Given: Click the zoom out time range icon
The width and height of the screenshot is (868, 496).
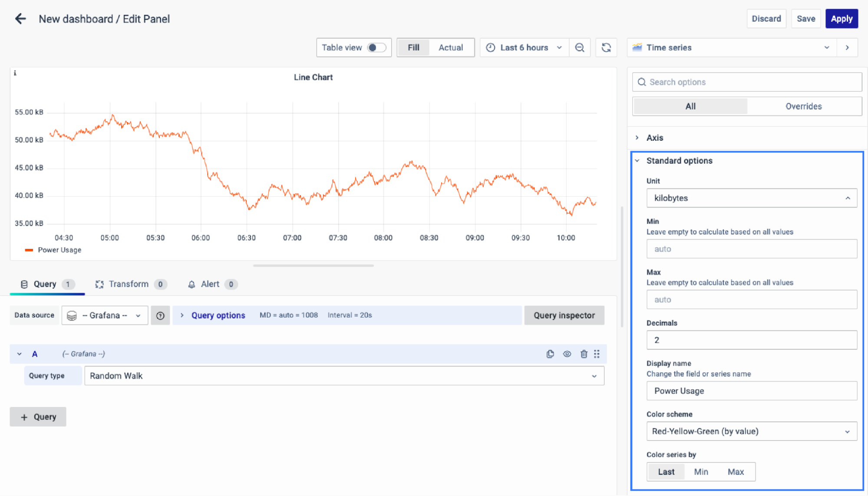Looking at the screenshot, I should tap(580, 48).
